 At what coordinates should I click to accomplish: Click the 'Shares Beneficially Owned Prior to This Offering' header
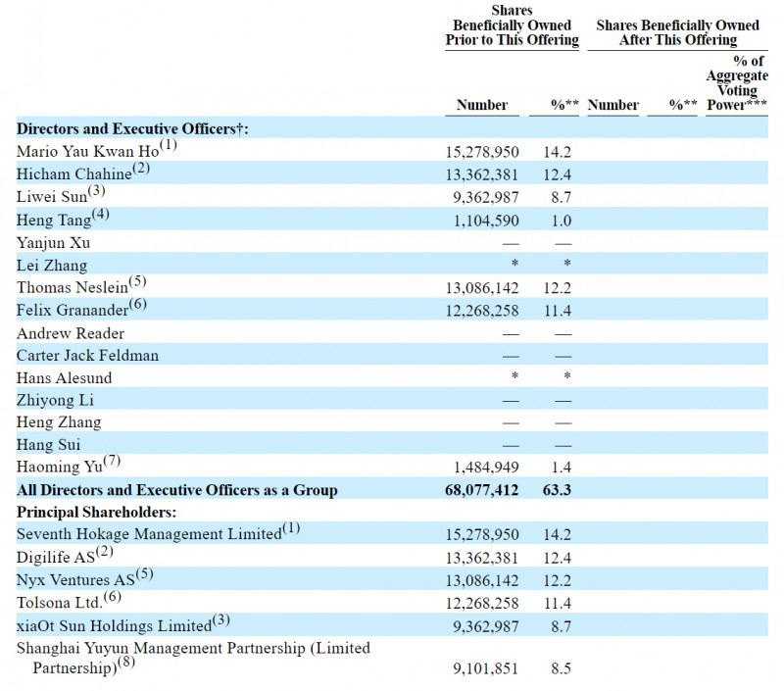512,25
